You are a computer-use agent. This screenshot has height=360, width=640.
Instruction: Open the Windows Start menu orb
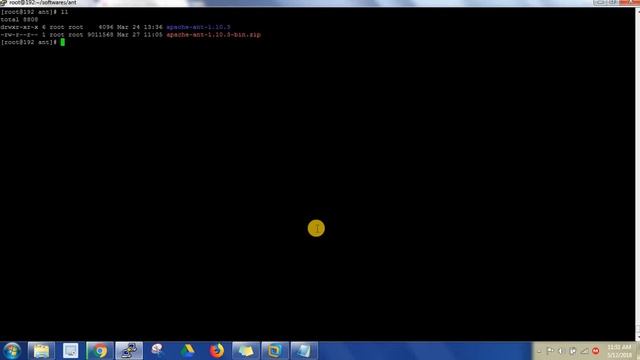pyautogui.click(x=12, y=351)
